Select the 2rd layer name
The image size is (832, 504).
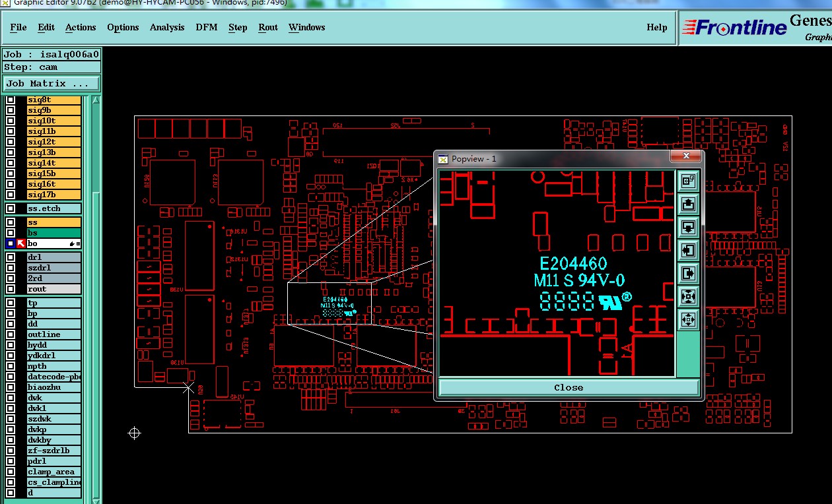(53, 278)
